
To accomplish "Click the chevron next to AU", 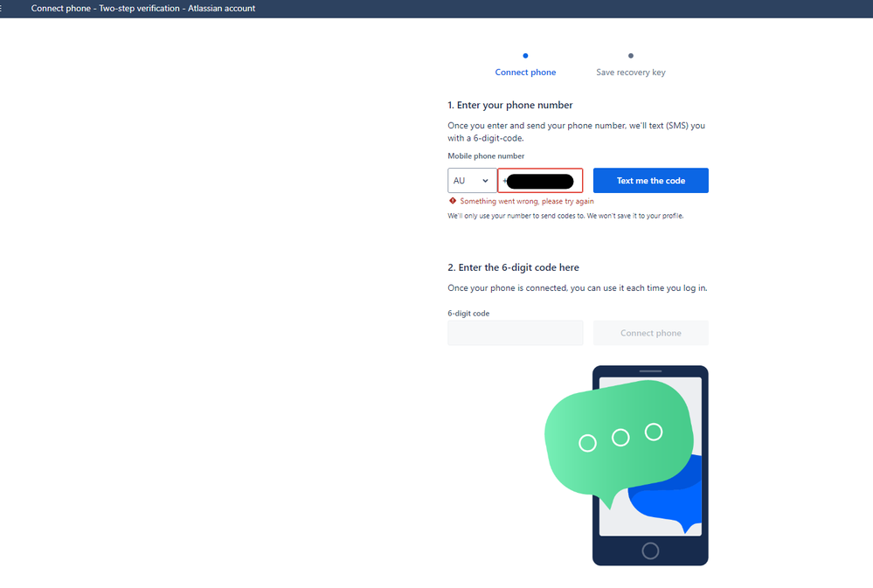I will [486, 180].
